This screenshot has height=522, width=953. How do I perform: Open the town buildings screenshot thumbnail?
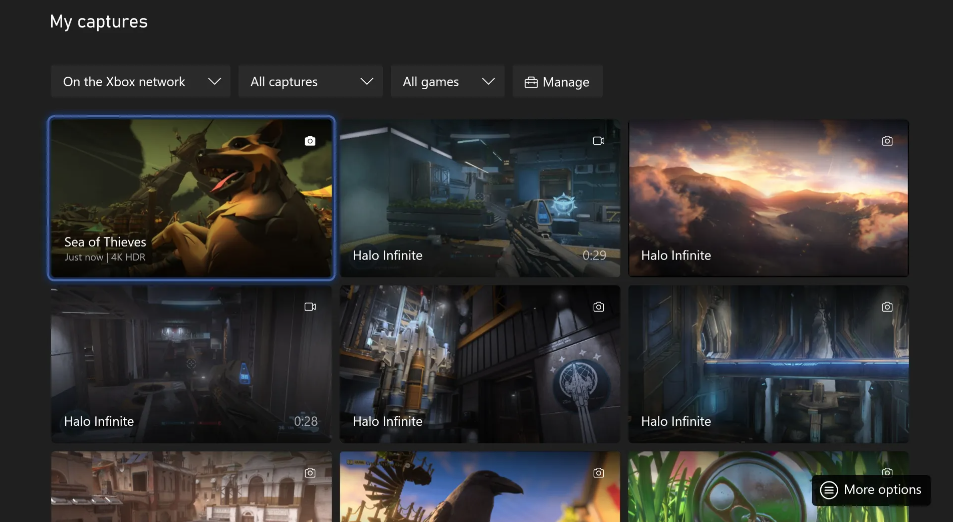191,487
